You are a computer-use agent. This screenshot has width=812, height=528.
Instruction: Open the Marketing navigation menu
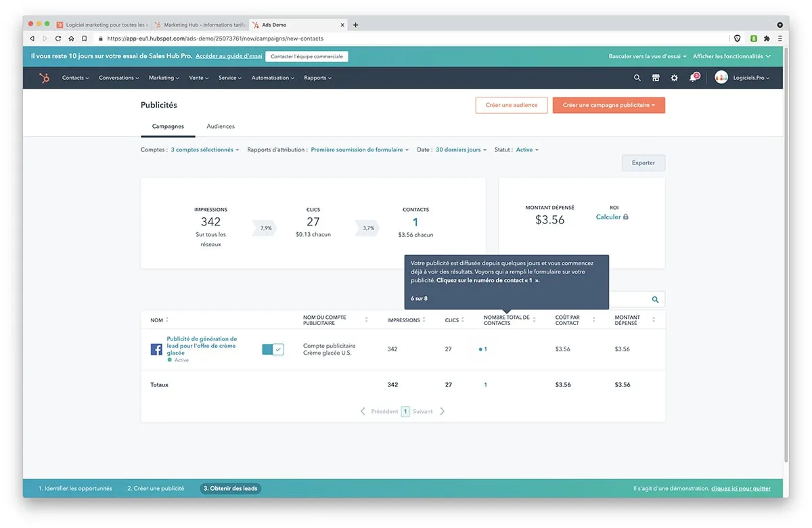click(x=164, y=78)
